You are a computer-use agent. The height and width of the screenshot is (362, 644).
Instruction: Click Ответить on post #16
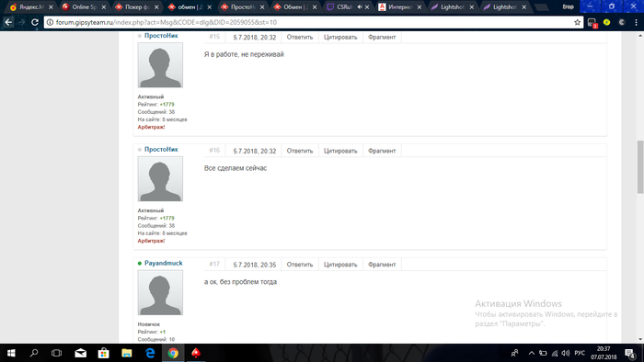(299, 151)
